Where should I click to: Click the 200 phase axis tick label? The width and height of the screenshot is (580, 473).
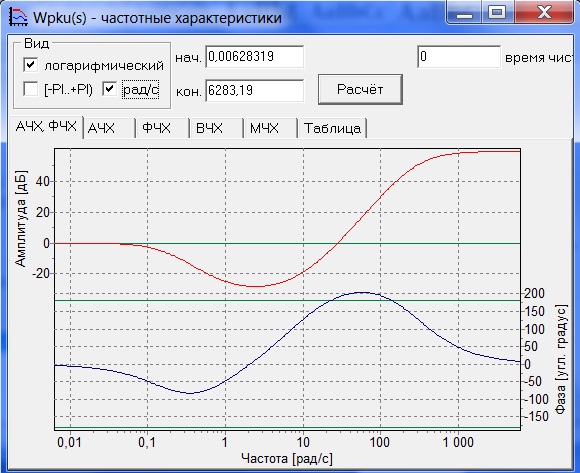(x=535, y=294)
